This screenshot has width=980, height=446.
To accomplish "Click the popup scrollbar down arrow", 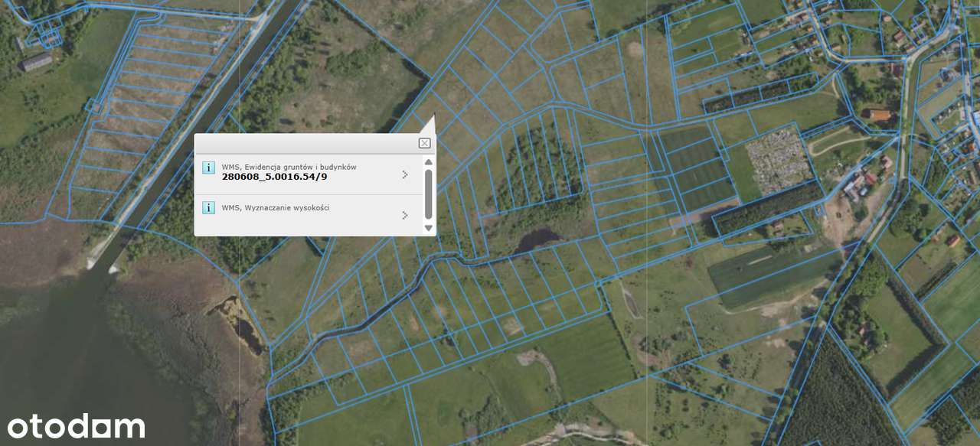I will [x=428, y=228].
